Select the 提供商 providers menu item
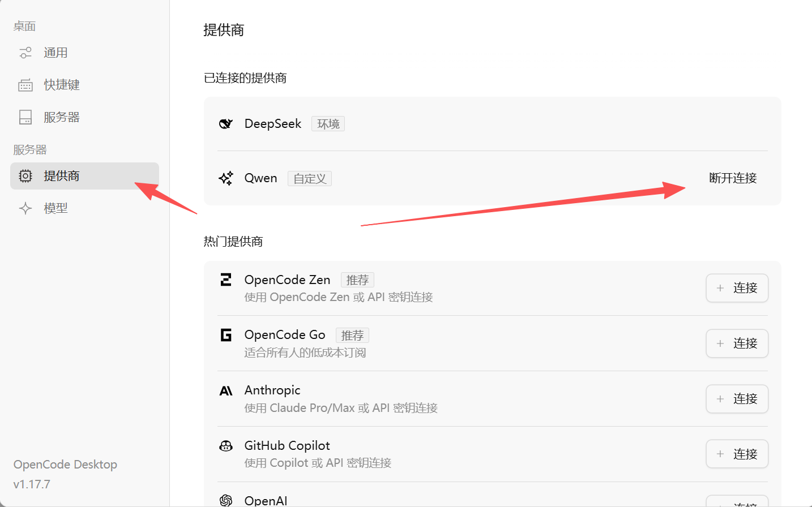812x507 pixels. coord(84,176)
